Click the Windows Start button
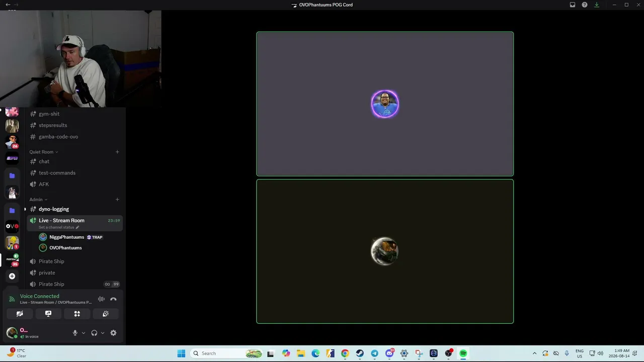The width and height of the screenshot is (644, 362). 181,353
